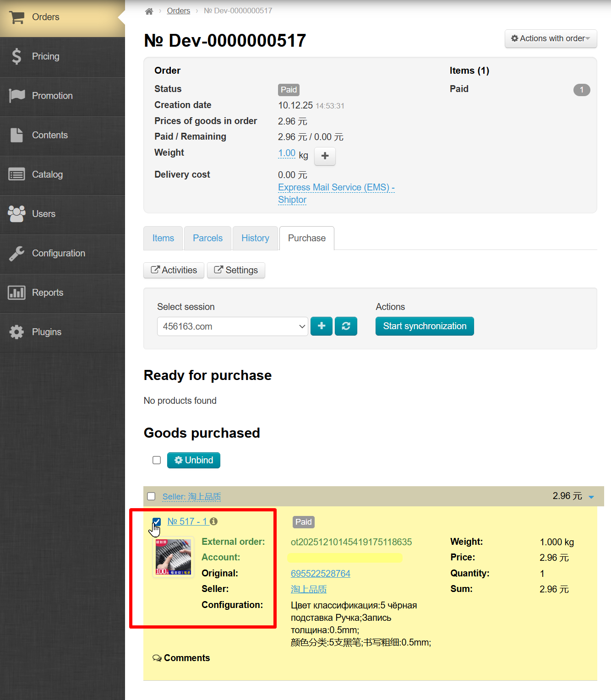This screenshot has height=700, width=611.
Task: Tick the seller 淘上品质 row checkbox
Action: [x=151, y=496]
